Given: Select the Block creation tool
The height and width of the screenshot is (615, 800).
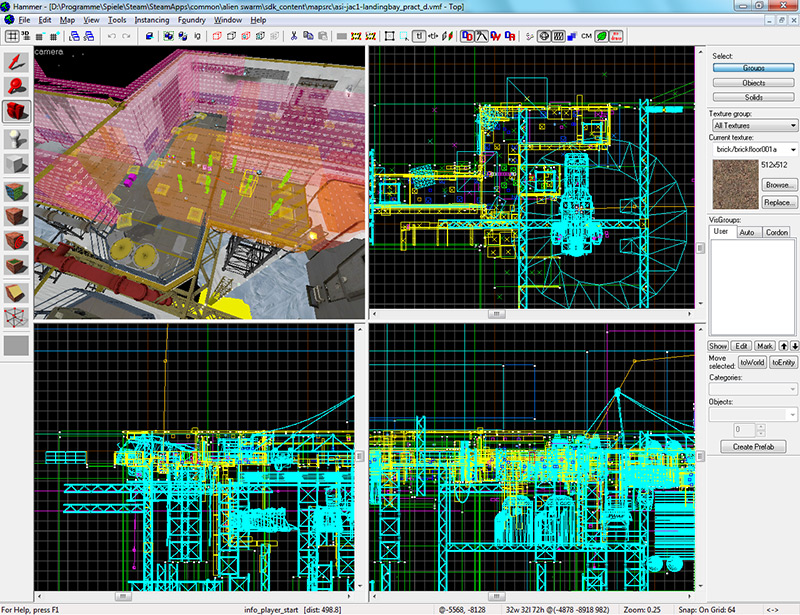Looking at the screenshot, I should (x=16, y=164).
